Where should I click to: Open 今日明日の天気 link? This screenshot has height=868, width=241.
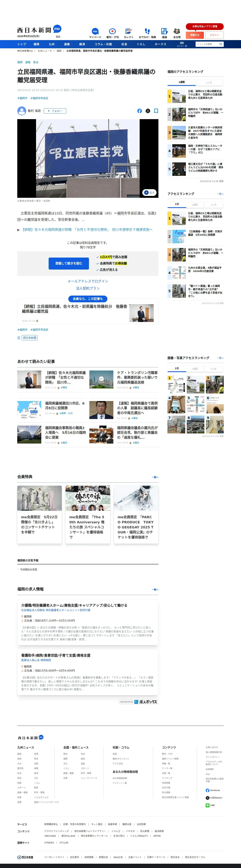point(28,569)
